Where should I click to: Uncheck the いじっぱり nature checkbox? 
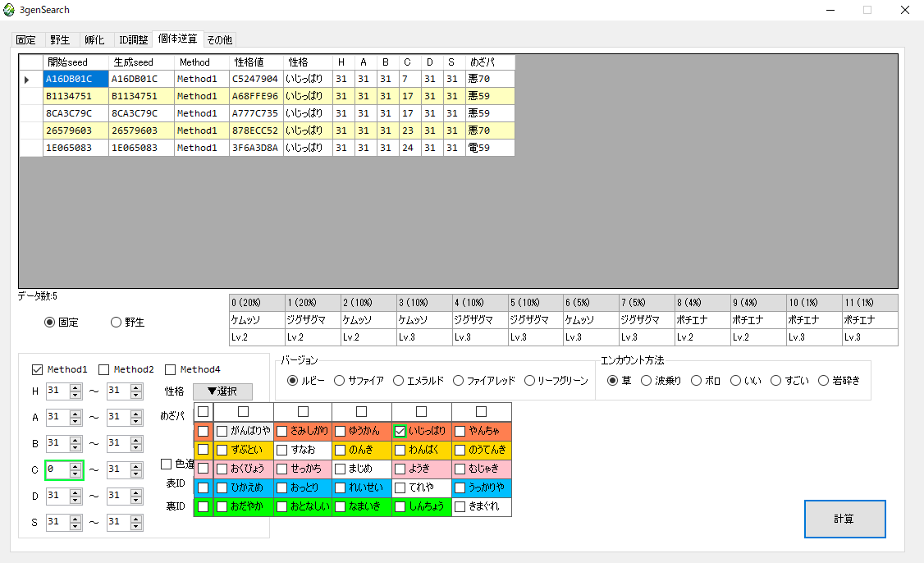[x=400, y=432]
